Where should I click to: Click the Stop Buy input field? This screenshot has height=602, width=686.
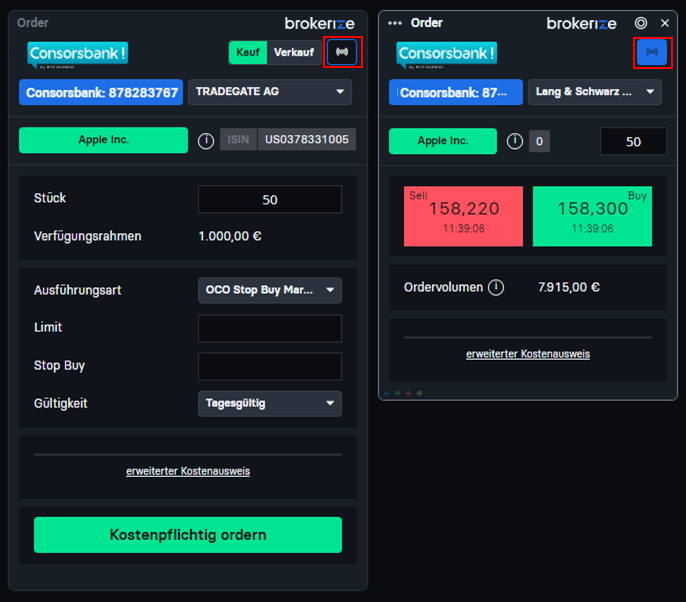tap(270, 367)
